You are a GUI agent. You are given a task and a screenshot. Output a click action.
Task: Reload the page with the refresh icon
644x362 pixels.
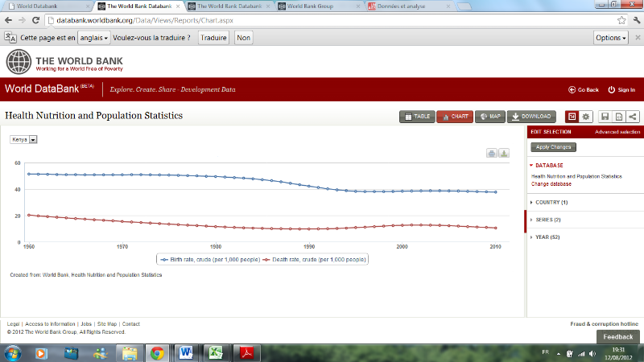[x=35, y=20]
